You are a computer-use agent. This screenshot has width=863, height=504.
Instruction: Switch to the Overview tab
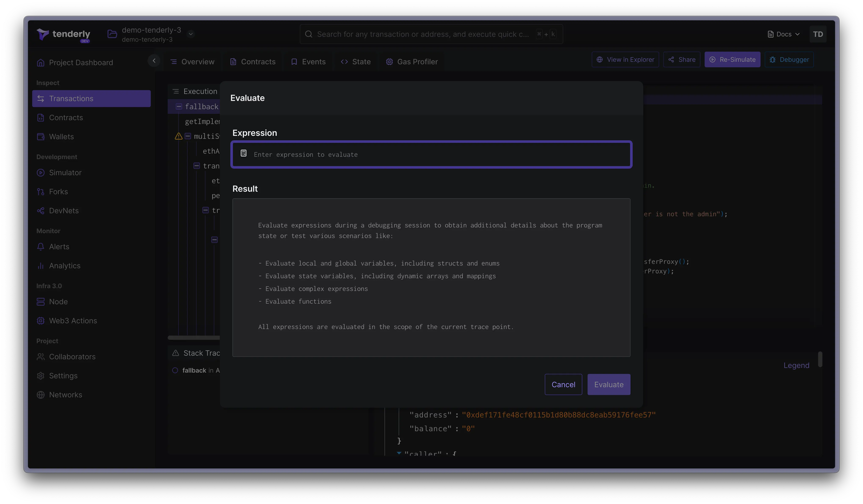(x=192, y=62)
